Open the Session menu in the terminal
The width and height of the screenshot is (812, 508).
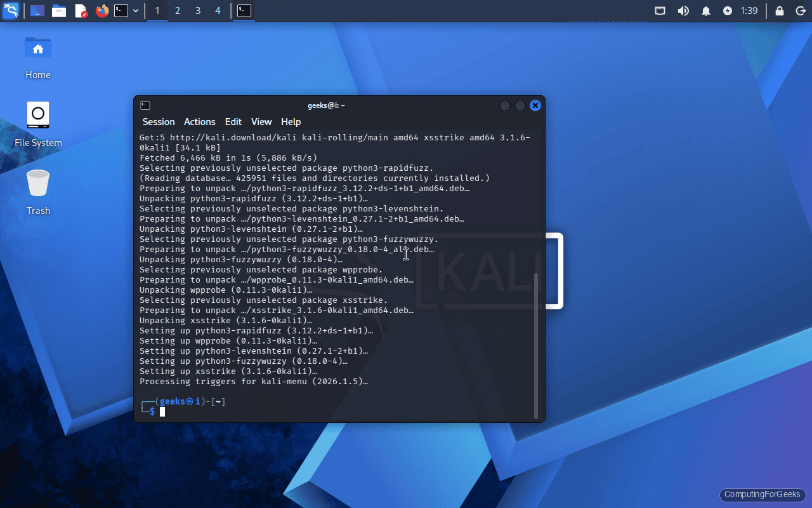(x=158, y=121)
